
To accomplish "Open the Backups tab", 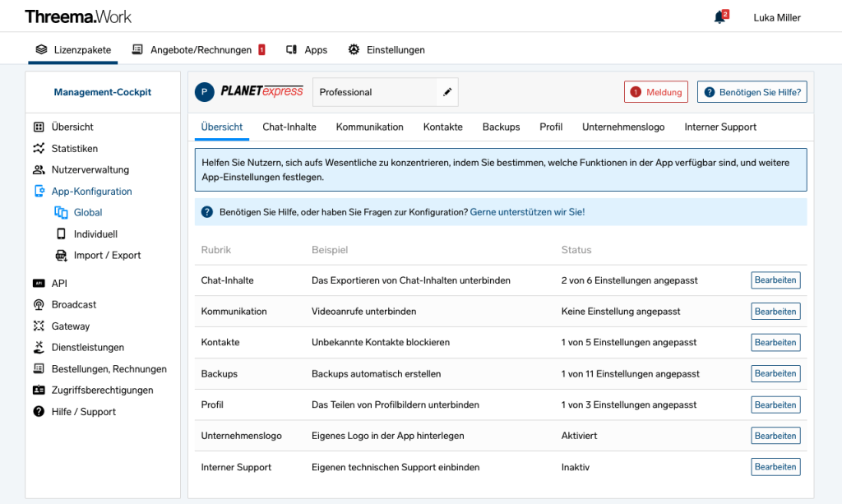I will [500, 127].
